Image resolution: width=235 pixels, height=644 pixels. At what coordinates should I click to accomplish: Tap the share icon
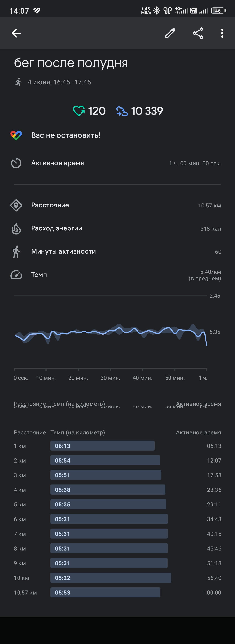click(x=198, y=33)
